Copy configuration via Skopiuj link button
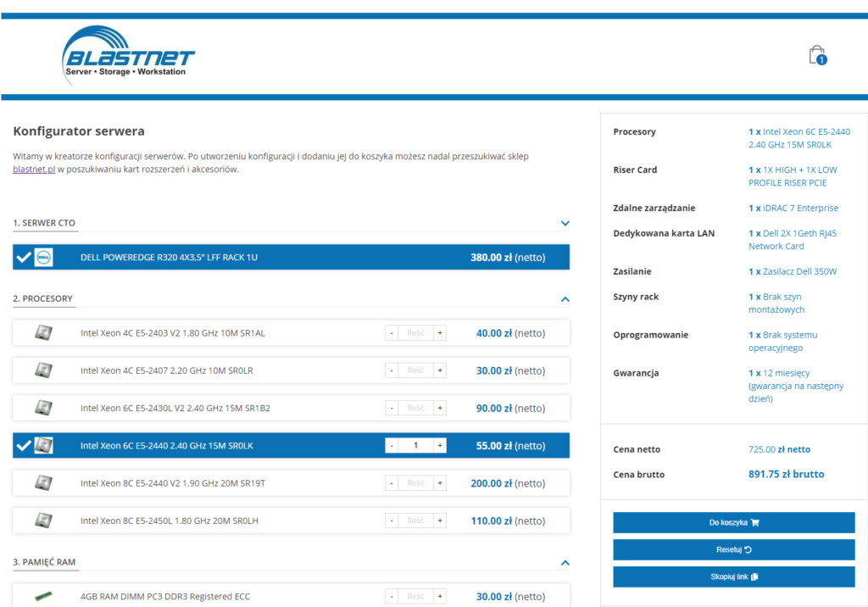This screenshot has width=868, height=607. [733, 576]
